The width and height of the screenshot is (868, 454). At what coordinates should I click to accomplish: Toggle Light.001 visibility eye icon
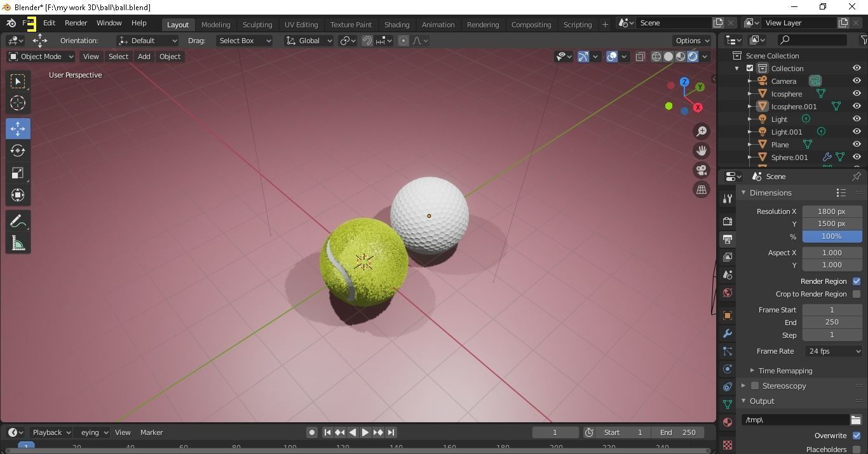point(857,131)
